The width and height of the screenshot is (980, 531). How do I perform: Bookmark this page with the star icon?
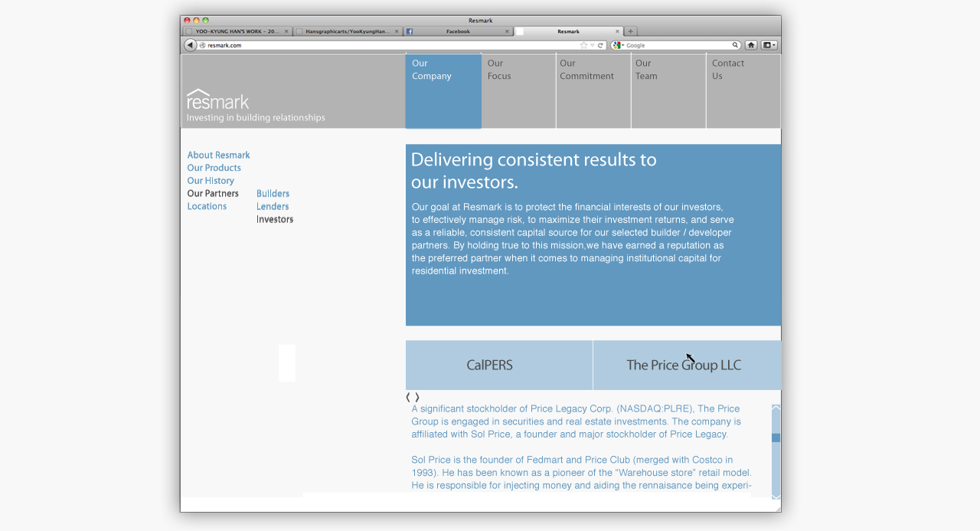583,45
